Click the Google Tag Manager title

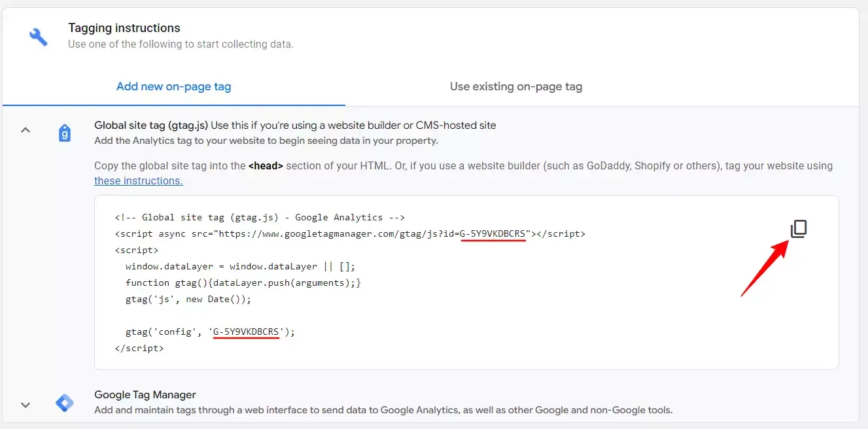145,394
